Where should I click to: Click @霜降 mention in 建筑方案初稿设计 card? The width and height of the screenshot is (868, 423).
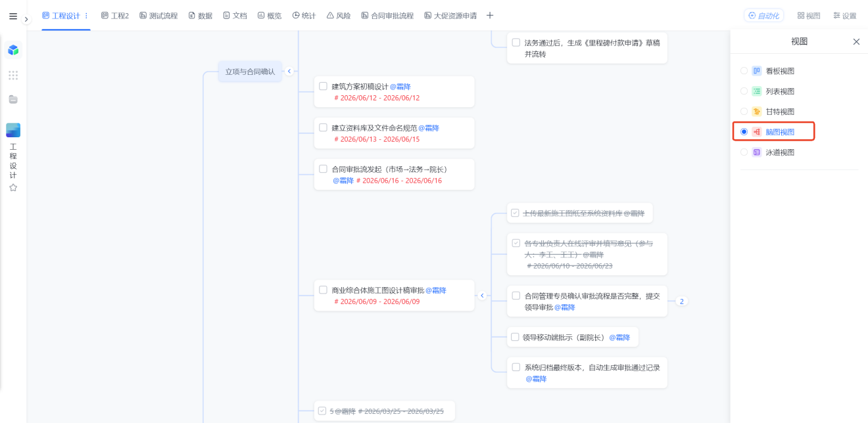[x=400, y=87]
